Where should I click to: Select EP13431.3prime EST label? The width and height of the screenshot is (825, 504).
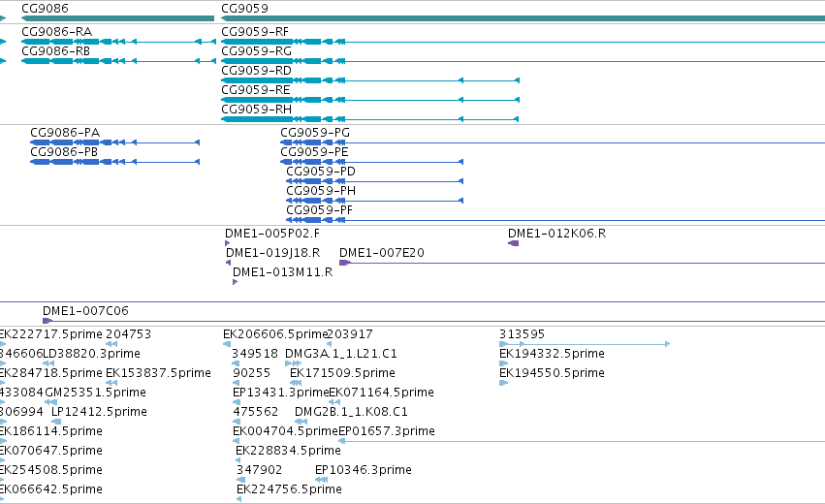(x=280, y=393)
